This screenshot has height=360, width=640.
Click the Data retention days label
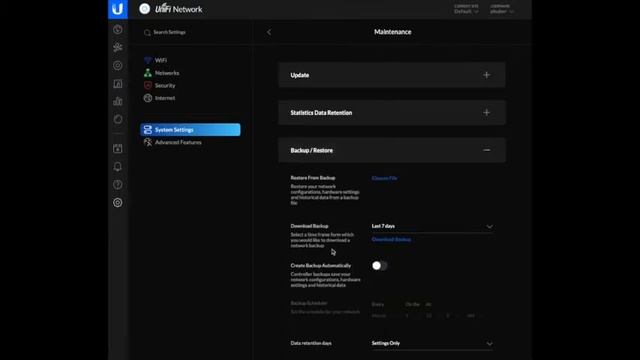pos(311,343)
